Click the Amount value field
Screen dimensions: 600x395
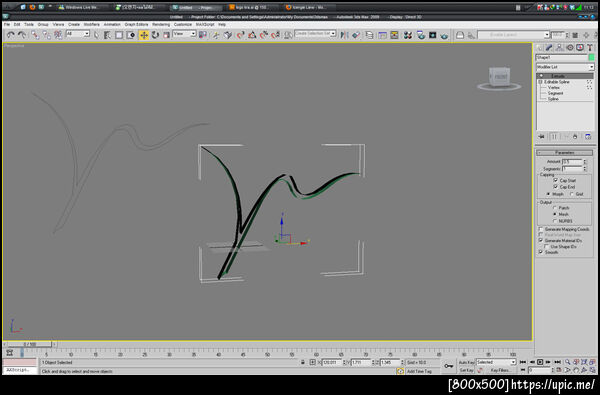point(572,162)
